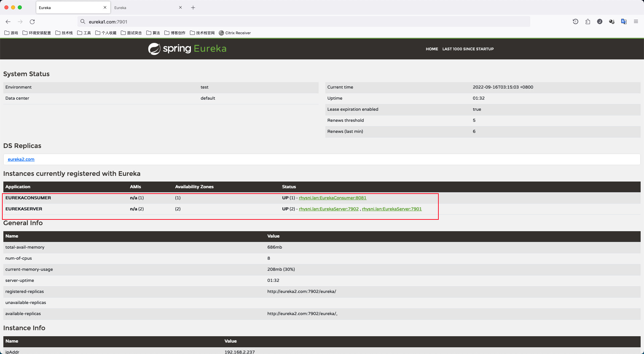
Task: Open rhysni.lan:EurekaServer:7902 instance link
Action: 329,209
